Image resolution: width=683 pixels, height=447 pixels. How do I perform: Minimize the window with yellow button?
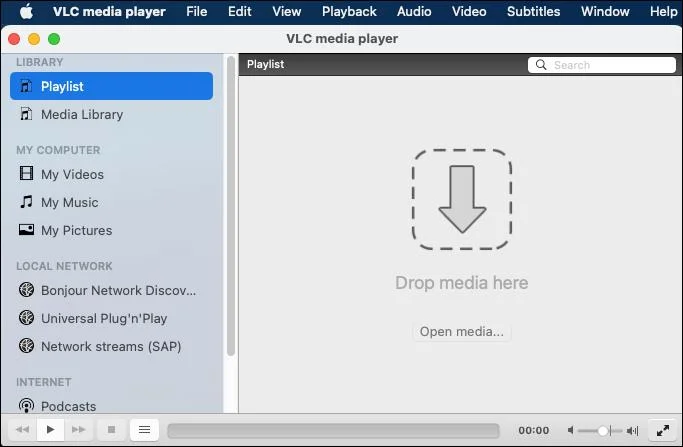coord(34,39)
